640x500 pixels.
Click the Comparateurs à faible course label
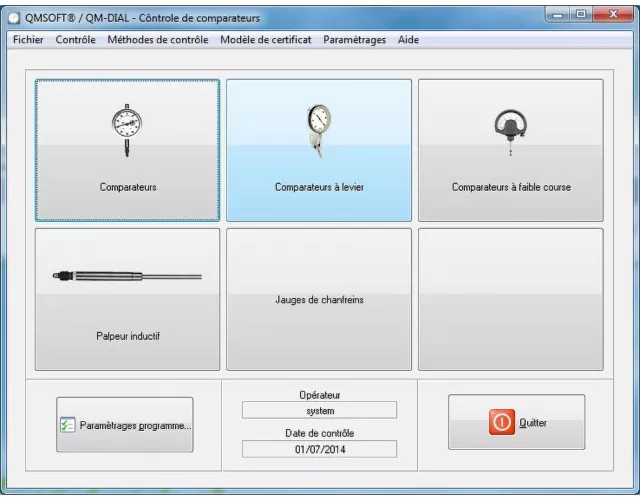(x=511, y=187)
